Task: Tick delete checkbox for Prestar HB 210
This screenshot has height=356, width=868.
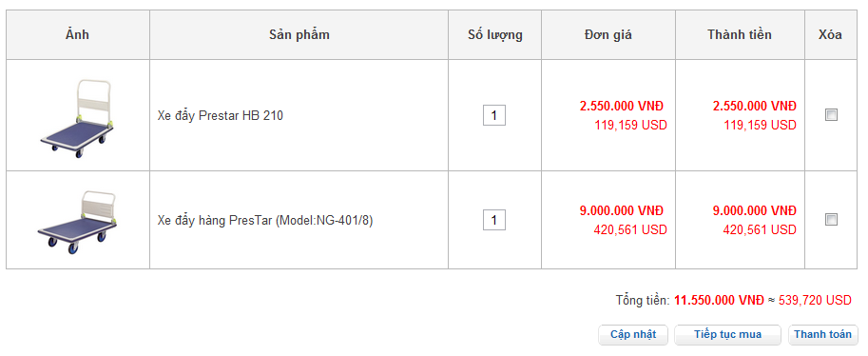Action: pos(831,115)
